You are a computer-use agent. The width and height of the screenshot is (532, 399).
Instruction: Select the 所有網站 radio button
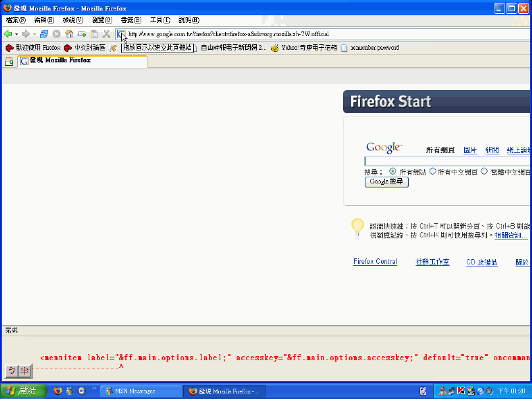tap(393, 171)
